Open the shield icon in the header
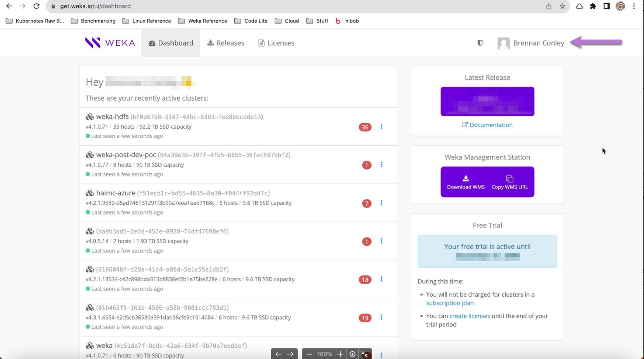The image size is (644, 359). 480,43
